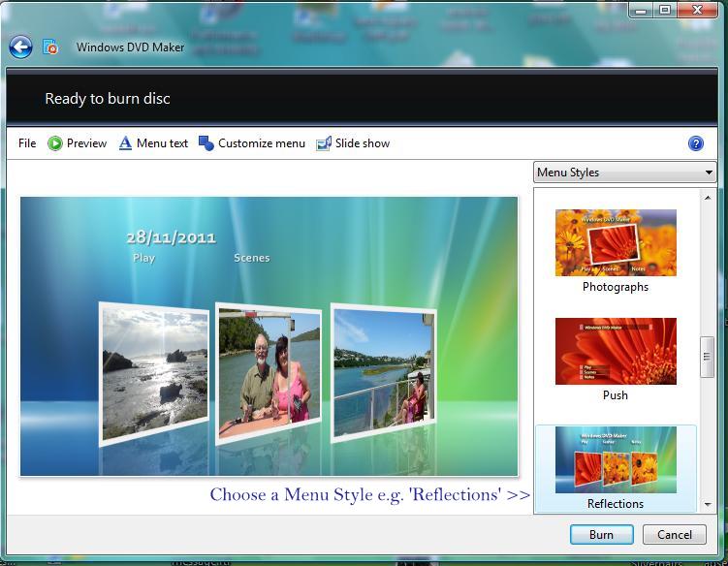
Task: Click the Menu text letter A icon
Action: coord(125,143)
